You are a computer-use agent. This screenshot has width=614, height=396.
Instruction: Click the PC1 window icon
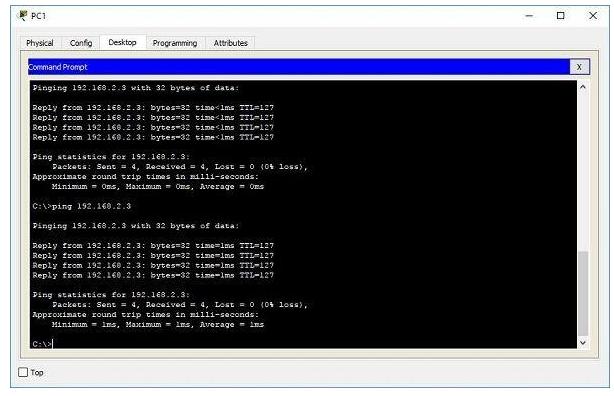click(23, 16)
